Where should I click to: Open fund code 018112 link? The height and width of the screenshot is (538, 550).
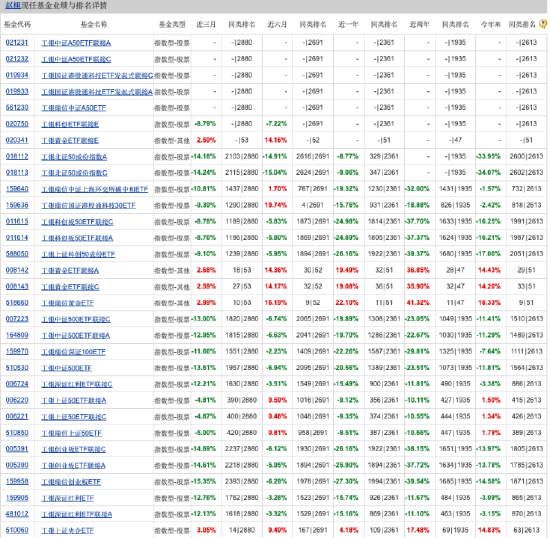tap(17, 156)
